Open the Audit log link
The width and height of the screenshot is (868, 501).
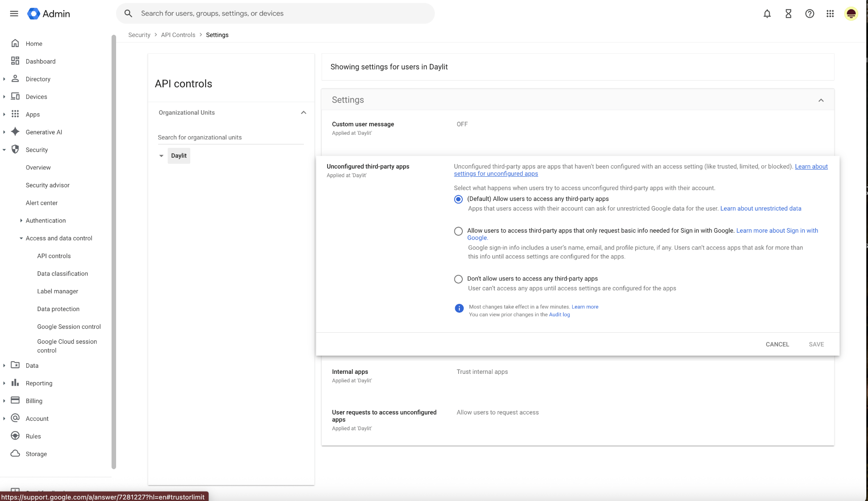point(559,315)
